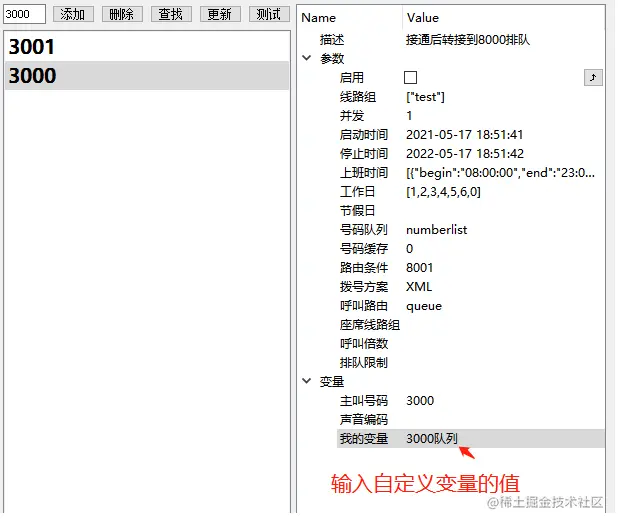Click the description value 接通后转接到8000排队
This screenshot has height=524, width=618.
click(468, 39)
